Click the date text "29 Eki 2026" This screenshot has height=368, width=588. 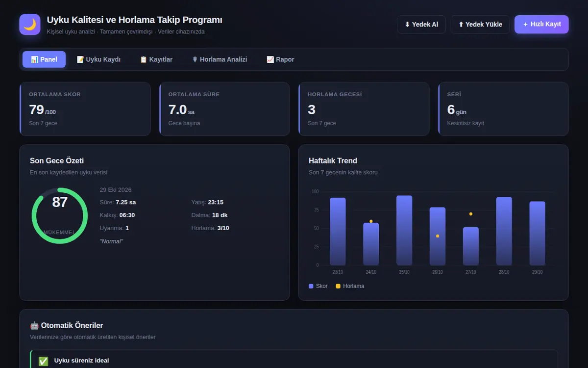coord(116,190)
